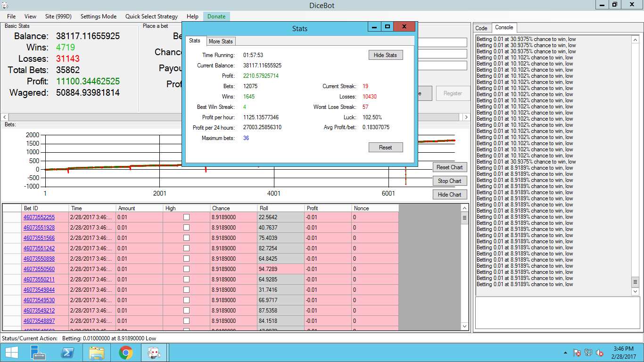
Task: Tick High checkbox for bet 46073552255
Action: (x=186, y=217)
